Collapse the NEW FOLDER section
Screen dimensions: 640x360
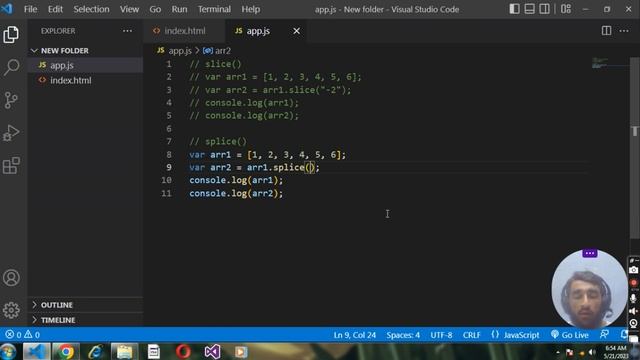(85, 51)
